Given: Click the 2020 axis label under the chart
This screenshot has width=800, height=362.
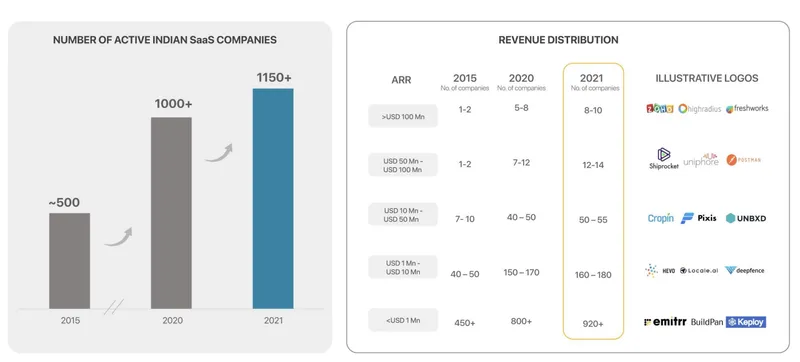Looking at the screenshot, I should coord(172,321).
